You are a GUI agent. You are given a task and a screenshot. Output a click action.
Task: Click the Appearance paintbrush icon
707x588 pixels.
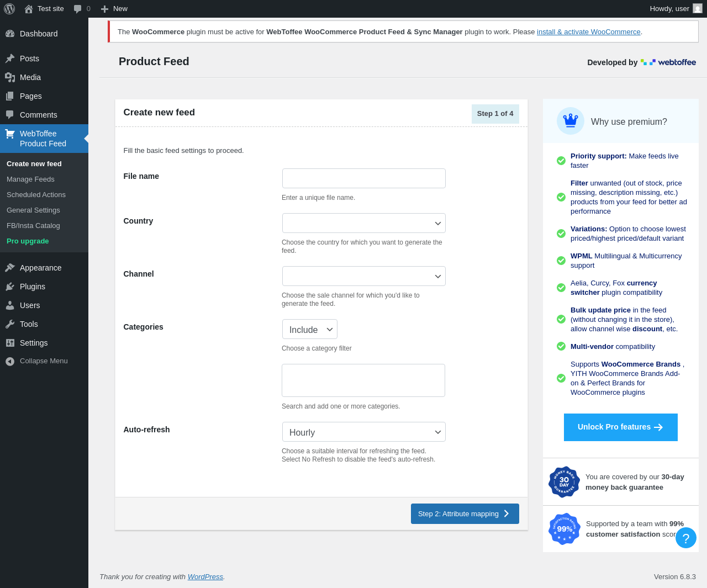point(10,268)
